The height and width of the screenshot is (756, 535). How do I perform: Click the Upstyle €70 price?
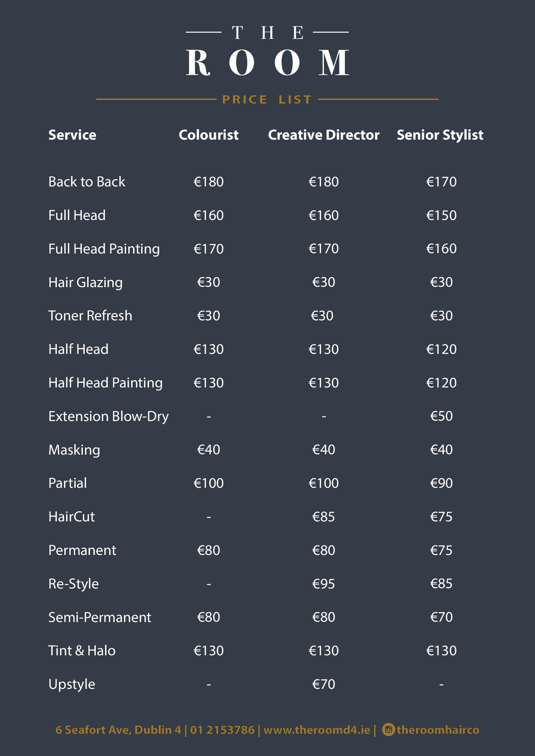click(323, 684)
